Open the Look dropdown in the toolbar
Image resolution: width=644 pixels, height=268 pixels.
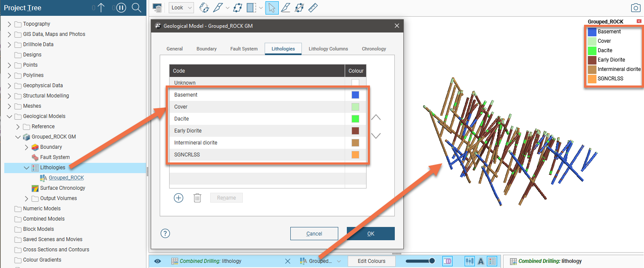(182, 8)
